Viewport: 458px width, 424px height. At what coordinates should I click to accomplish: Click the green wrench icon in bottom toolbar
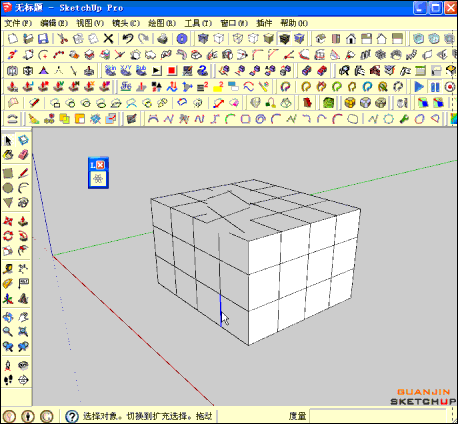pos(404,119)
